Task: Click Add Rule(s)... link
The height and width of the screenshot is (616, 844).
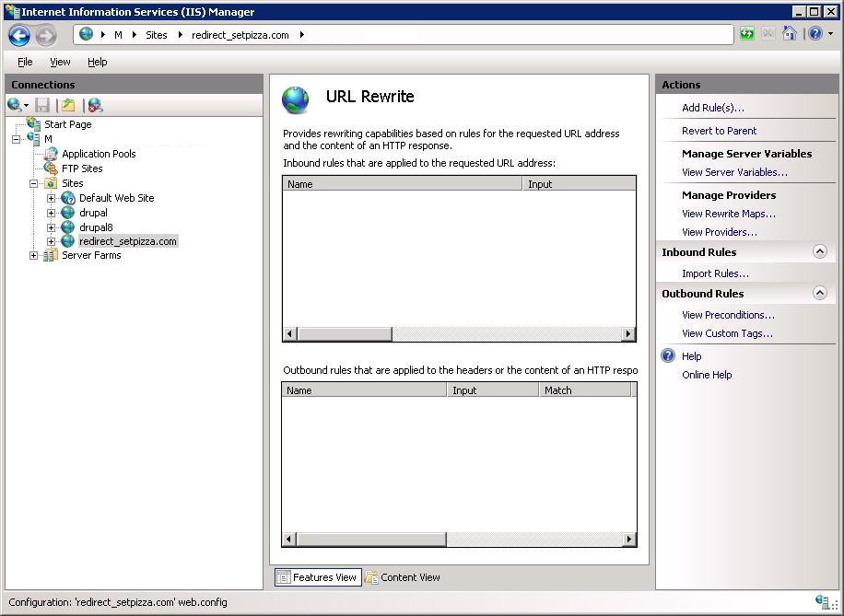Action: pos(712,108)
